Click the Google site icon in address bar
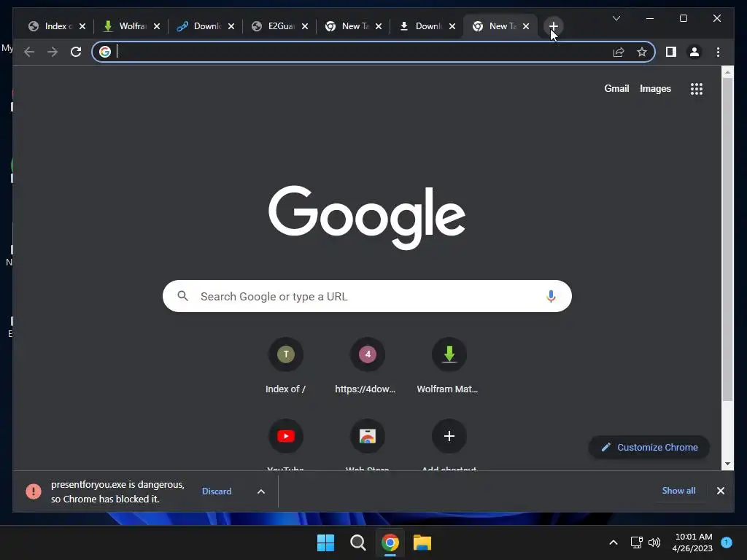The width and height of the screenshot is (747, 560). point(105,52)
